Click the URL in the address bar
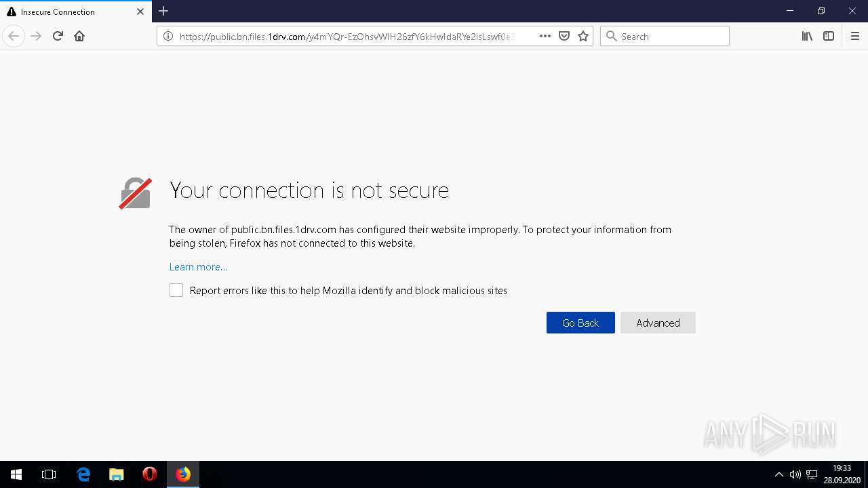The width and height of the screenshot is (868, 488). tap(347, 37)
